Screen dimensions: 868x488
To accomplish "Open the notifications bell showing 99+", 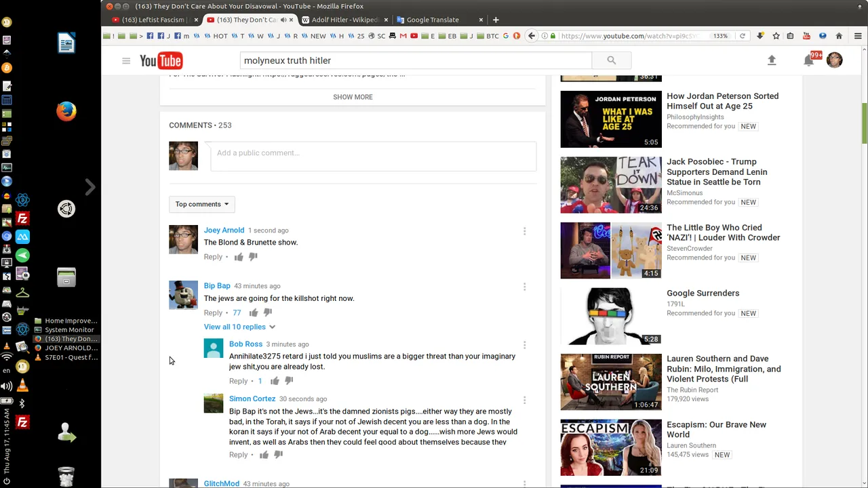I will 809,60.
